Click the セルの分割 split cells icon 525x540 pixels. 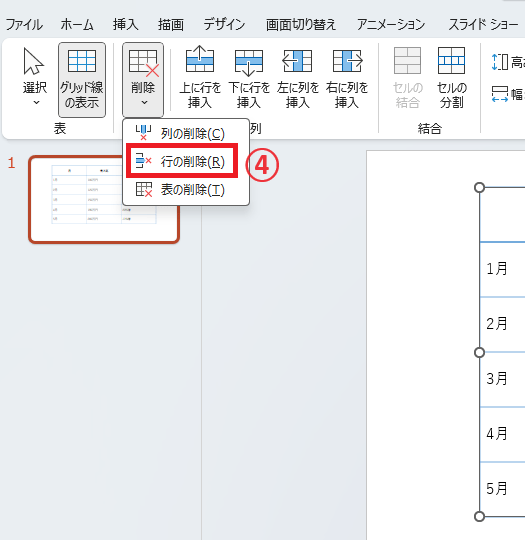[451, 61]
